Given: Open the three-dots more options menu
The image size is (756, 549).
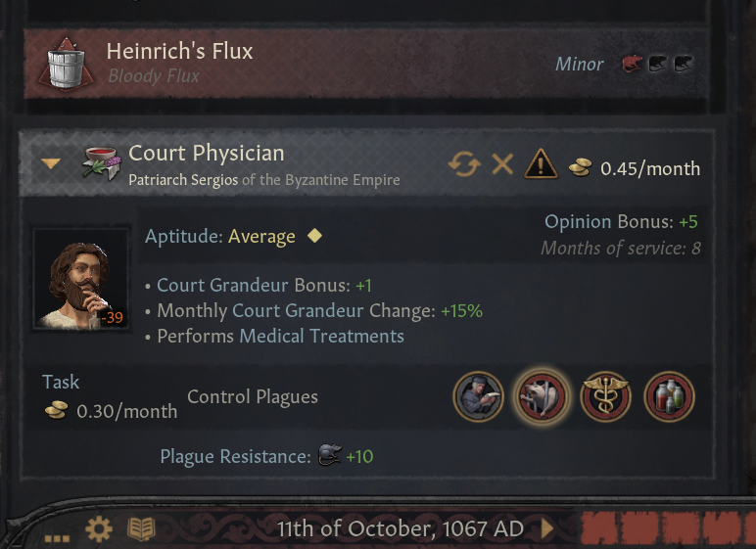Looking at the screenshot, I should coord(58,536).
